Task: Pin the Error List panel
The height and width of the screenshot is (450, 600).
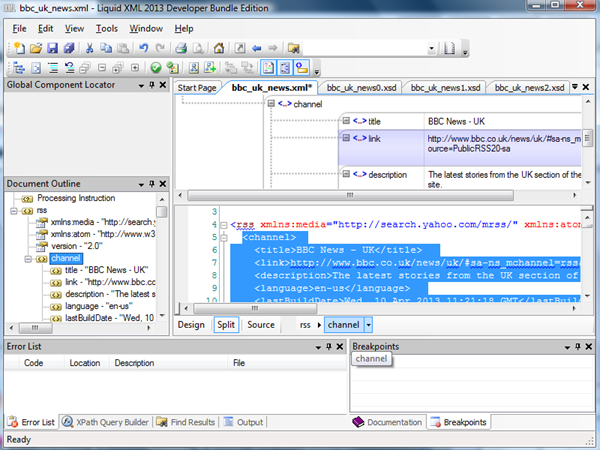Action: [329, 346]
